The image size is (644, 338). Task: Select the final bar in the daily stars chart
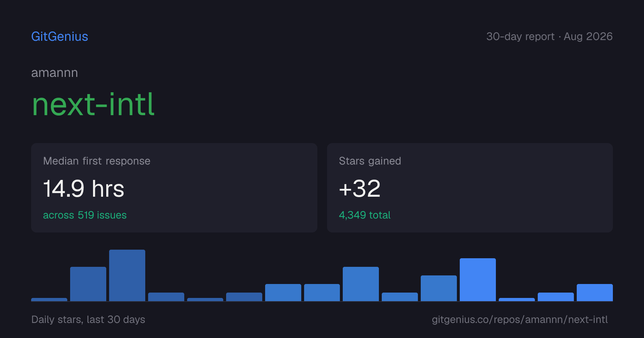[x=595, y=293]
